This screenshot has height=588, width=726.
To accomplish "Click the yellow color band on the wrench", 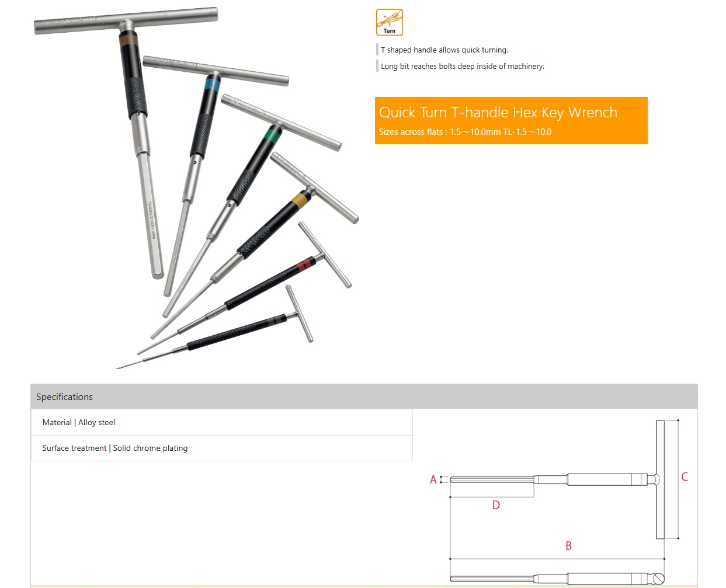I will (x=300, y=200).
